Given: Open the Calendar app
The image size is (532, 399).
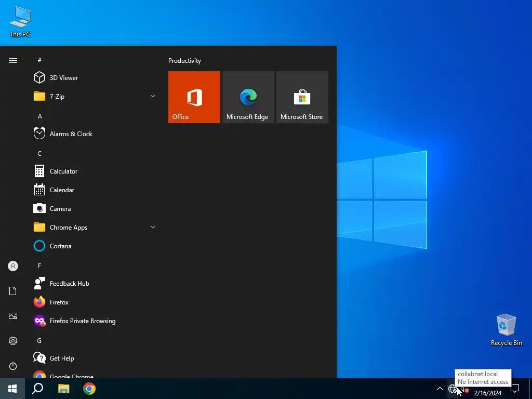Looking at the screenshot, I should coord(95,190).
